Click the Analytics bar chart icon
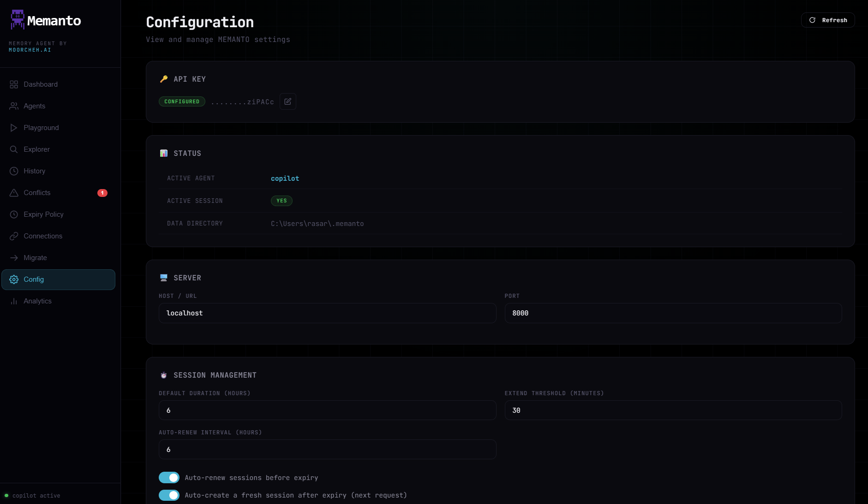 click(14, 301)
